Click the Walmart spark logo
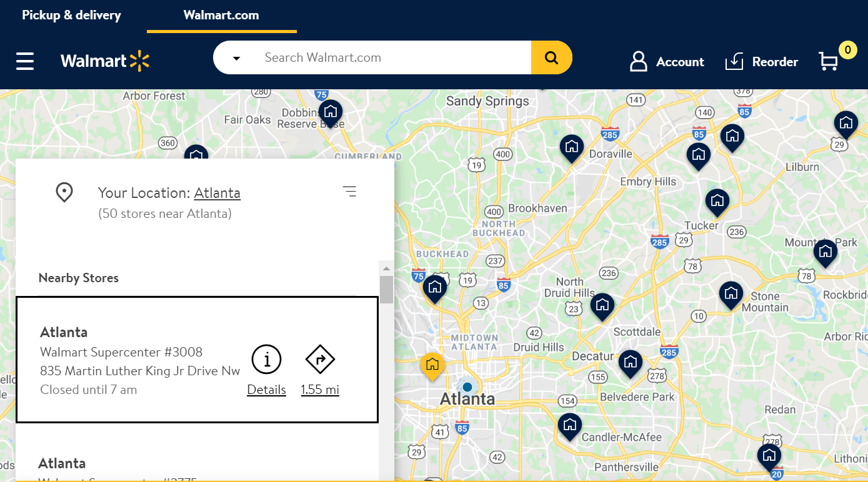The height and width of the screenshot is (482, 868). click(140, 61)
